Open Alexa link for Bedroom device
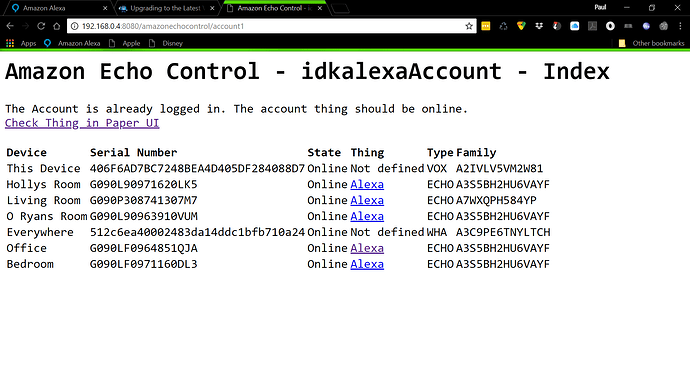 (x=367, y=264)
